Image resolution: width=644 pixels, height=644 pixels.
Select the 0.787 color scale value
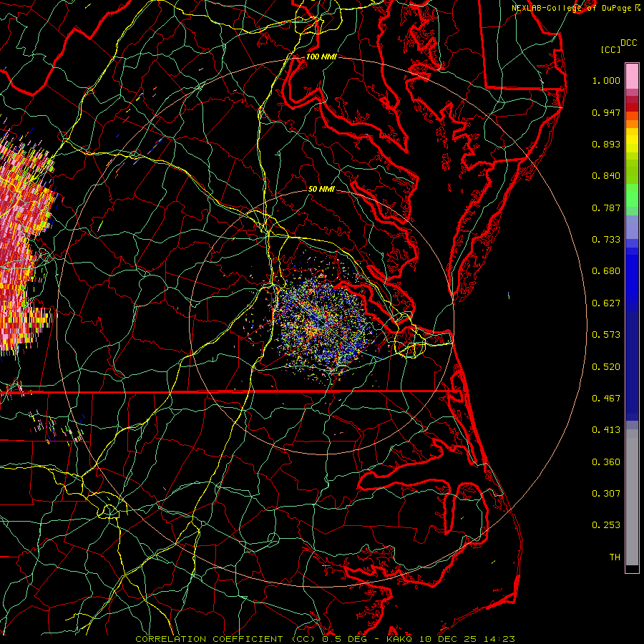(x=606, y=208)
